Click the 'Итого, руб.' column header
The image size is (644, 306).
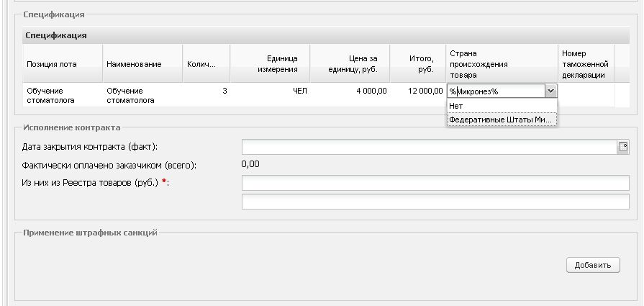[x=417, y=64]
